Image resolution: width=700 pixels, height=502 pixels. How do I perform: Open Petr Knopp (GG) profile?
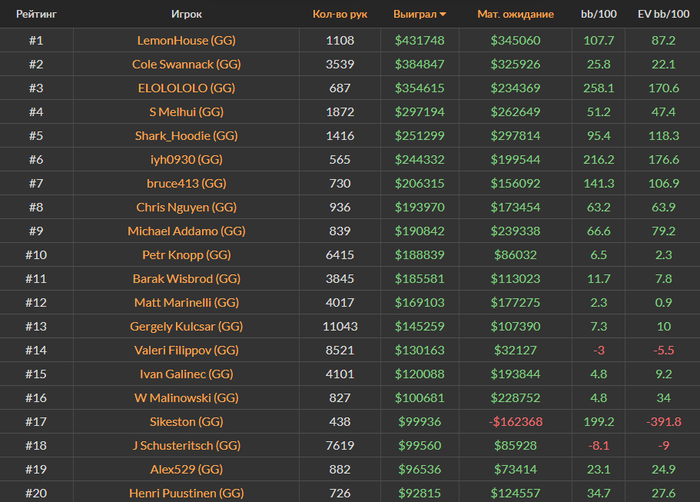tap(186, 255)
